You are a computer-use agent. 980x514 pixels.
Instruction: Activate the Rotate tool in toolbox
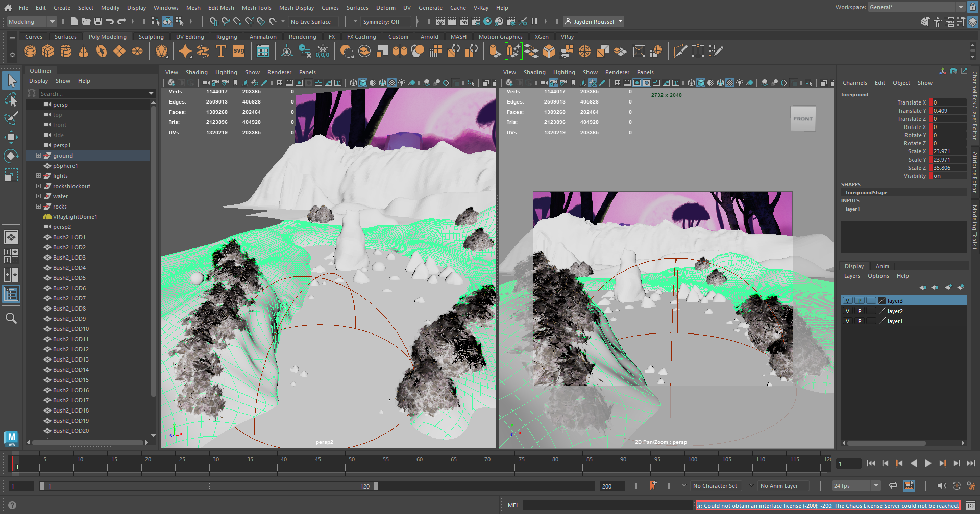(11, 156)
